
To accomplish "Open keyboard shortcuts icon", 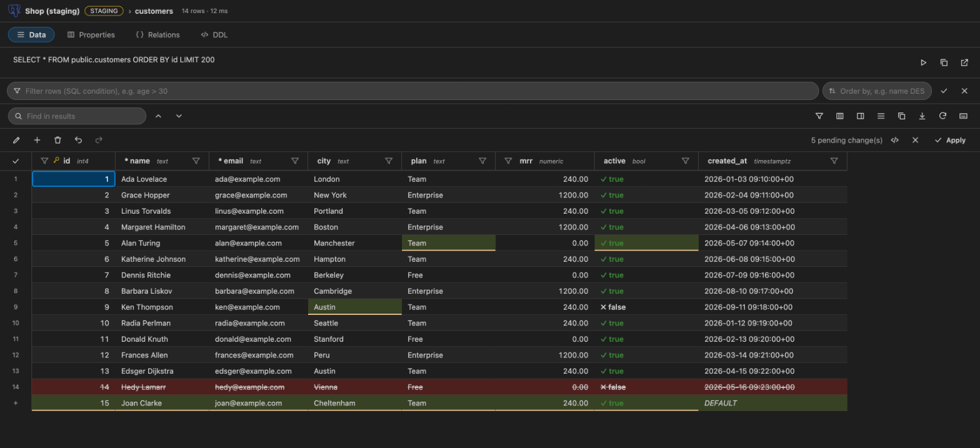I will click(x=963, y=116).
